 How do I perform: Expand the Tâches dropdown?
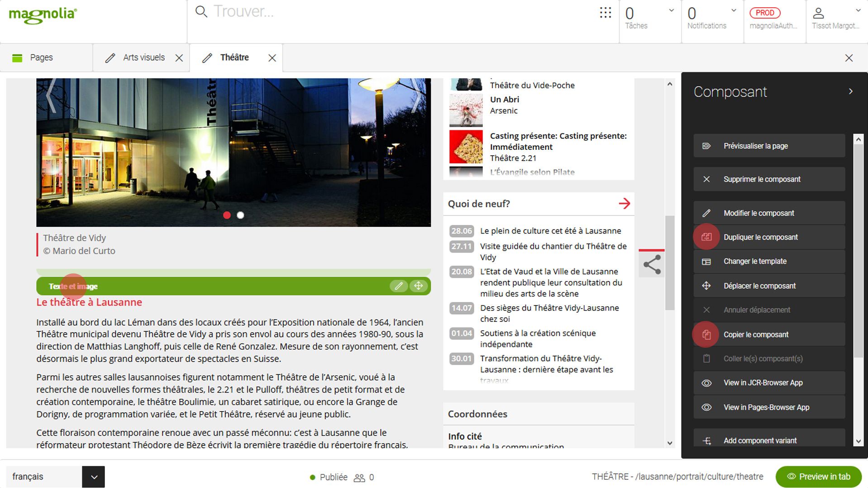point(672,11)
